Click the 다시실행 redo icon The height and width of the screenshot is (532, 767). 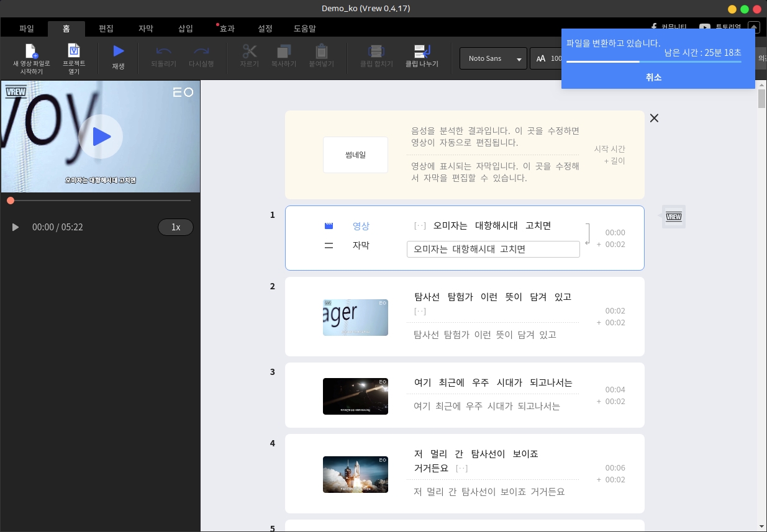point(201,52)
